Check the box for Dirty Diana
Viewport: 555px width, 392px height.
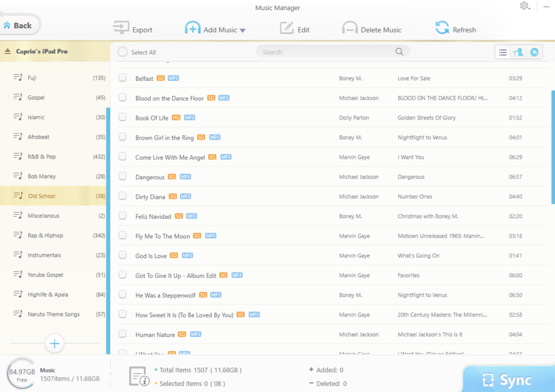click(122, 196)
